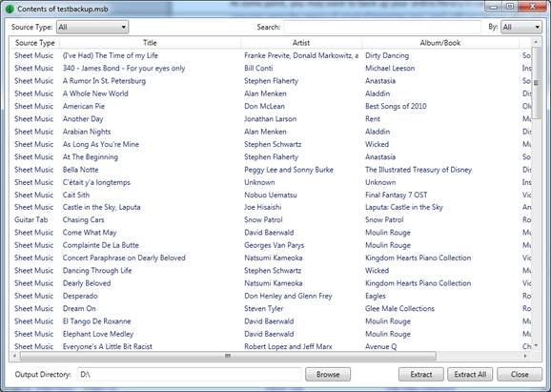The image size is (551, 392).
Task: Select the "Dream On" title
Action: 79,308
